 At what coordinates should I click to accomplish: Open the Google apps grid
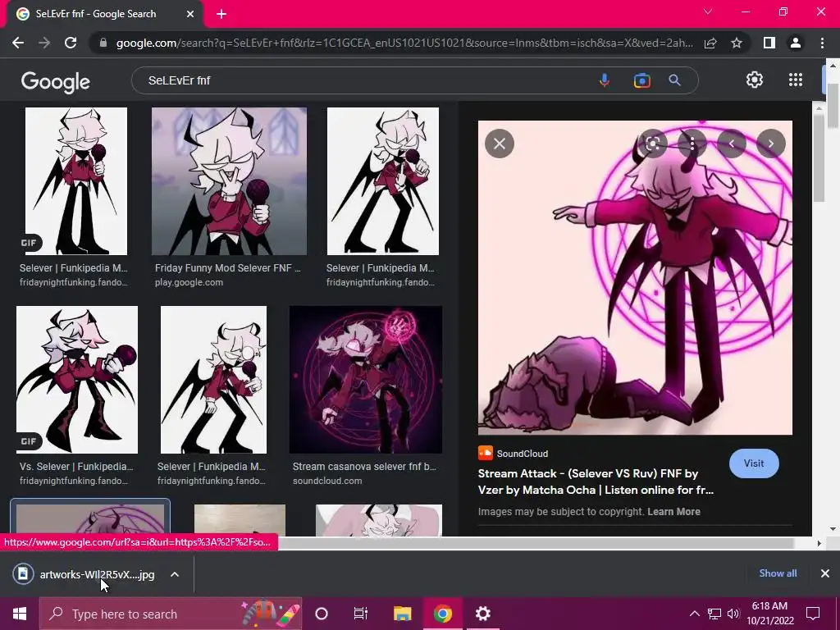[796, 80]
